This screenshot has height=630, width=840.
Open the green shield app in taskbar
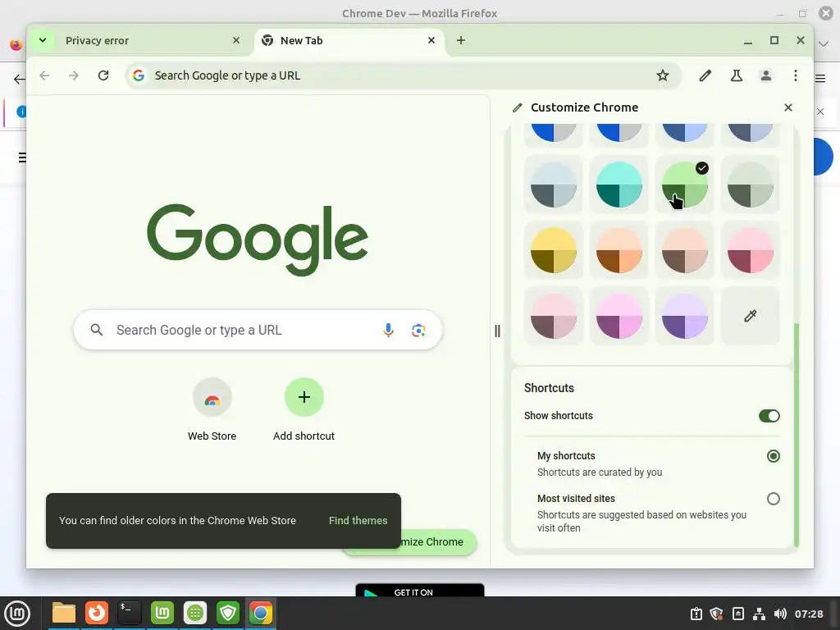[228, 613]
